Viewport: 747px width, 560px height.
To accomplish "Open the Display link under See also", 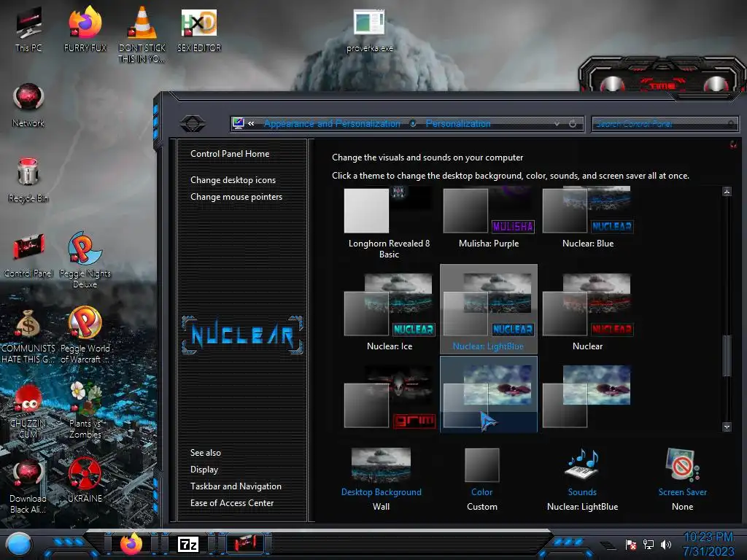I will click(x=204, y=470).
